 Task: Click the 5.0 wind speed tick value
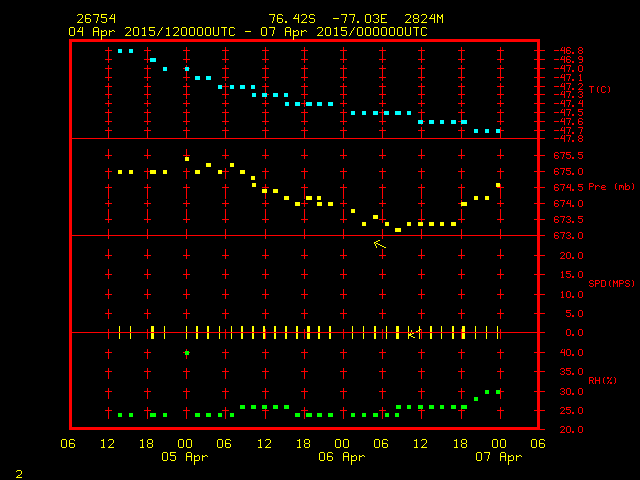pos(575,313)
